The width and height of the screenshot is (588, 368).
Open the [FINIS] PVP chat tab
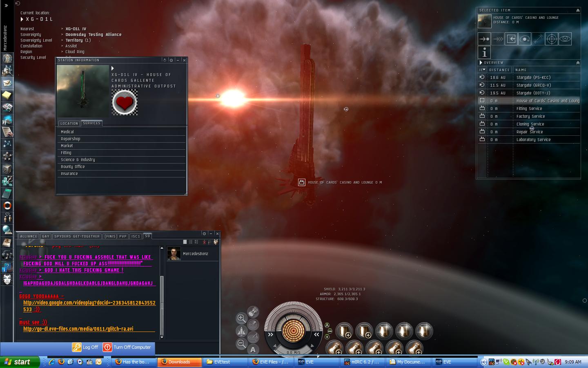[116, 236]
